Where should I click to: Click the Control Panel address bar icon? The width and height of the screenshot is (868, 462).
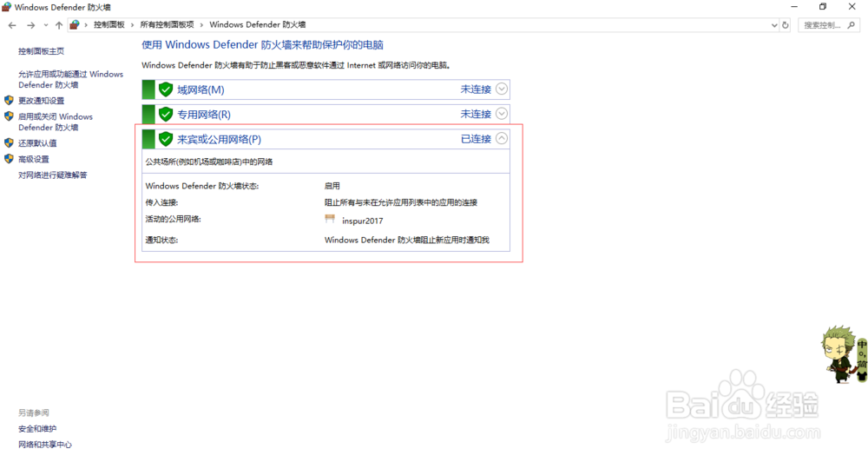[75, 25]
